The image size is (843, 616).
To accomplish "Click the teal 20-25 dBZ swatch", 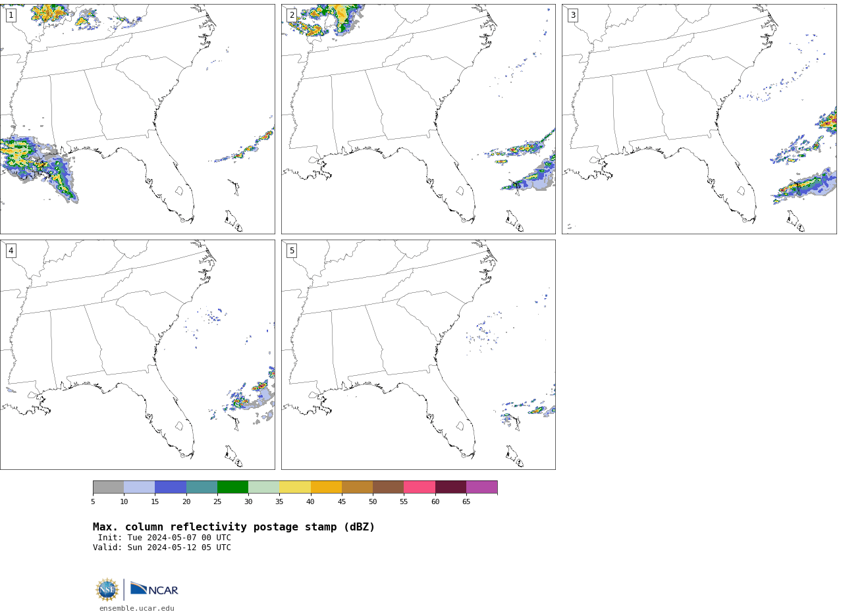I will tap(202, 487).
